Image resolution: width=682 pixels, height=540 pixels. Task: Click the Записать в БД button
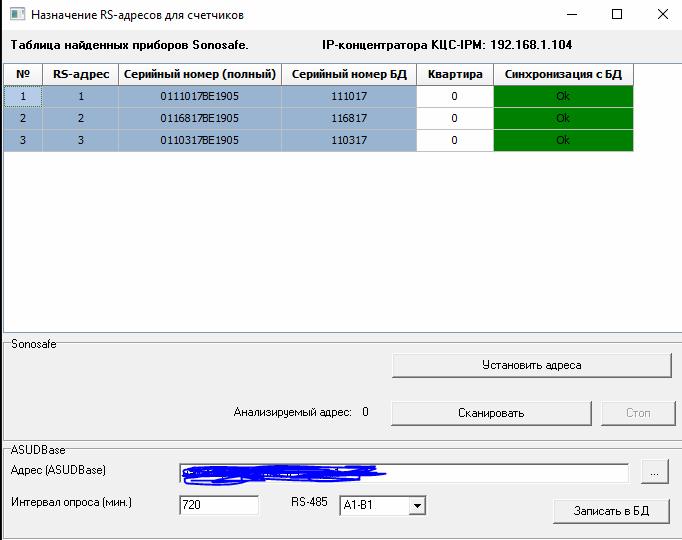pos(611,511)
